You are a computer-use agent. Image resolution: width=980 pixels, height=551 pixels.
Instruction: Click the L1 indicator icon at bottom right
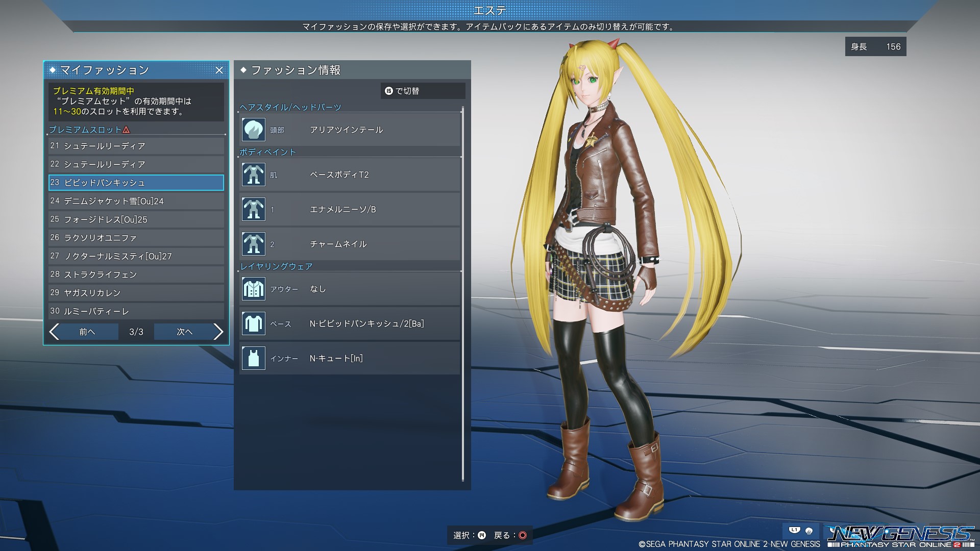[x=794, y=530]
